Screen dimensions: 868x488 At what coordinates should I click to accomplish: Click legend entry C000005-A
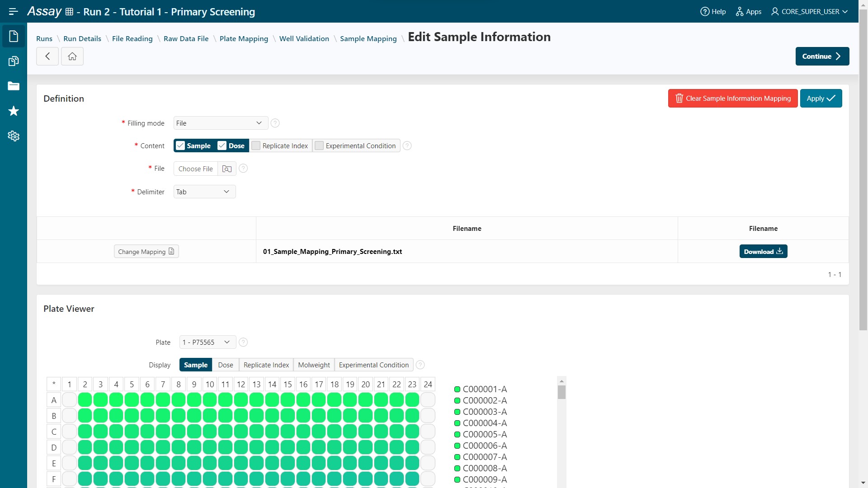pyautogui.click(x=481, y=434)
